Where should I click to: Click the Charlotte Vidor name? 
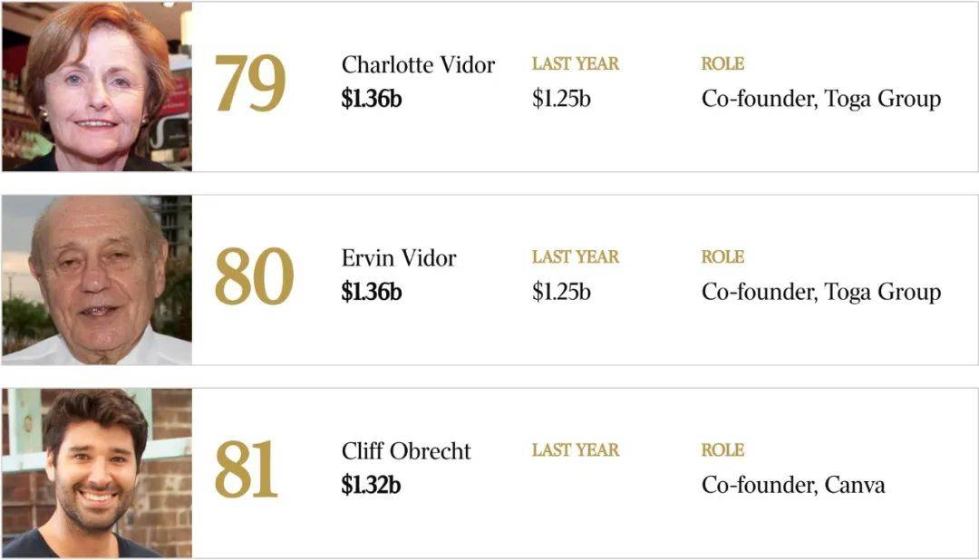(x=418, y=64)
